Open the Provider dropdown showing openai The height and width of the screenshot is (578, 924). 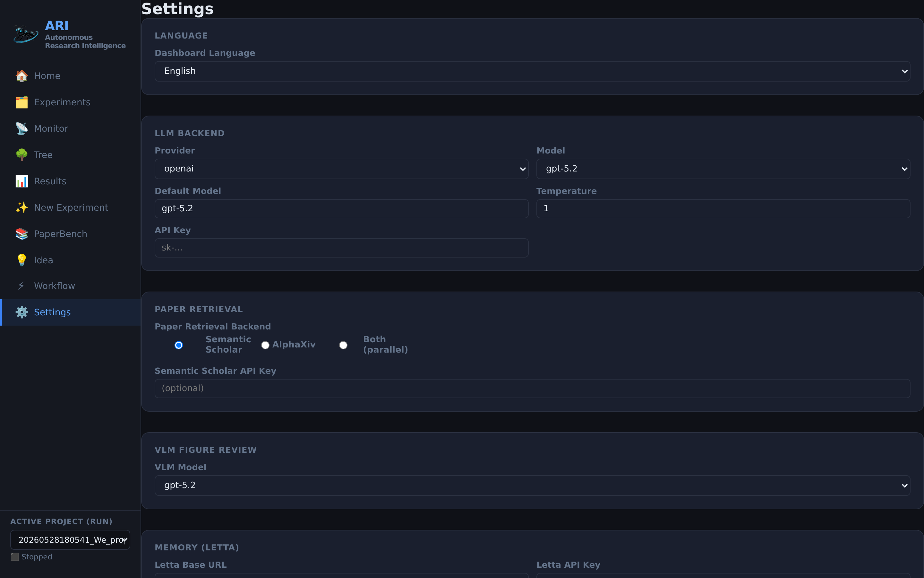341,169
